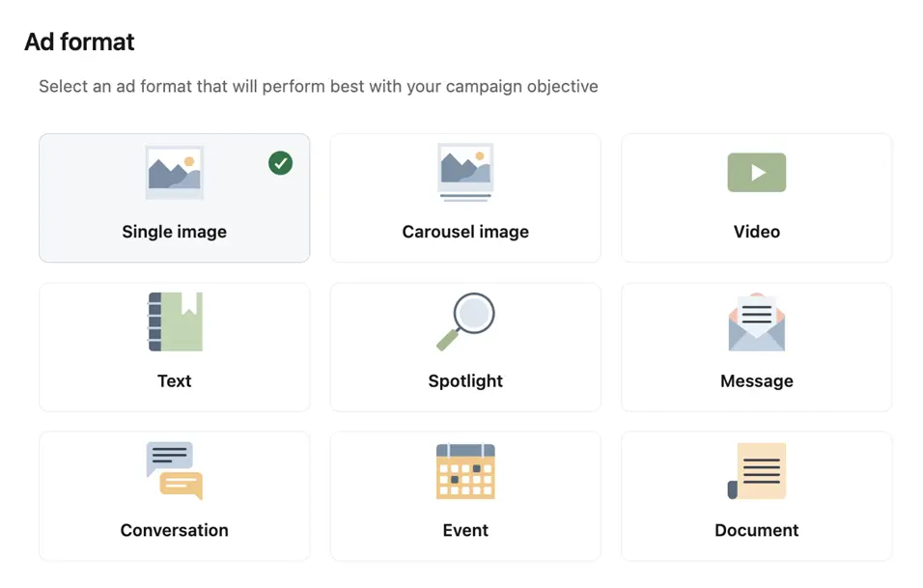Pick the Spotlight ad format card
The height and width of the screenshot is (588, 923).
coord(465,347)
